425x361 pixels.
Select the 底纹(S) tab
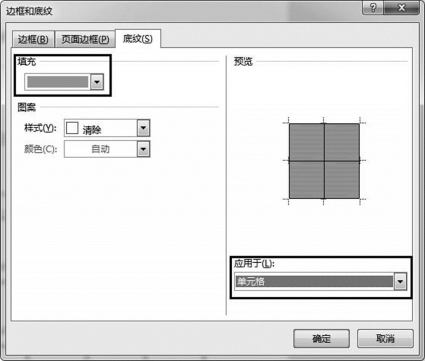(x=138, y=39)
